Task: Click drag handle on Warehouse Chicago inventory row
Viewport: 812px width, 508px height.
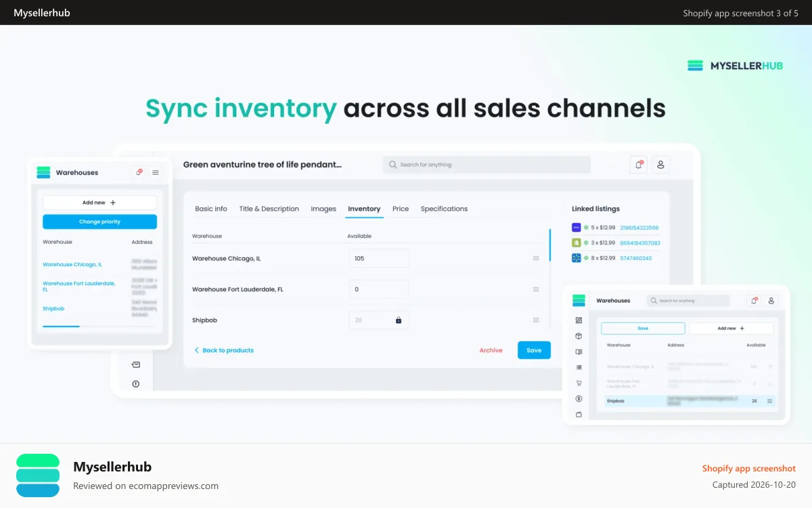Action: tap(536, 258)
